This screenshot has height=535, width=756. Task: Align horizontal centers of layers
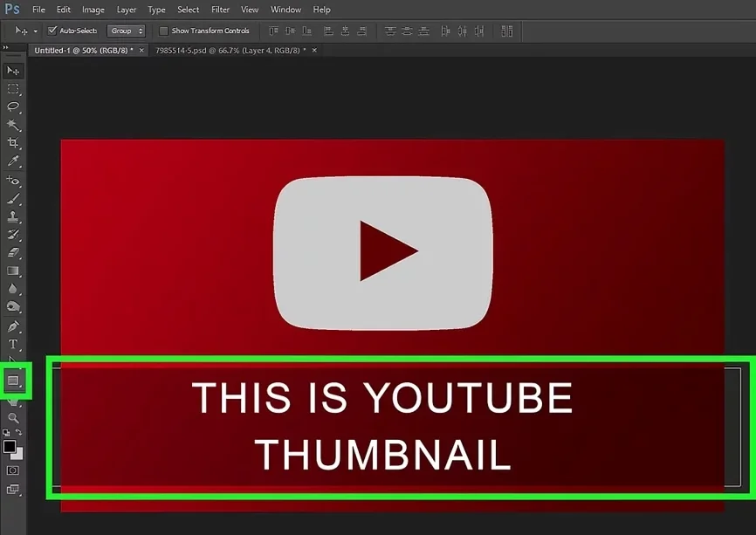click(345, 31)
